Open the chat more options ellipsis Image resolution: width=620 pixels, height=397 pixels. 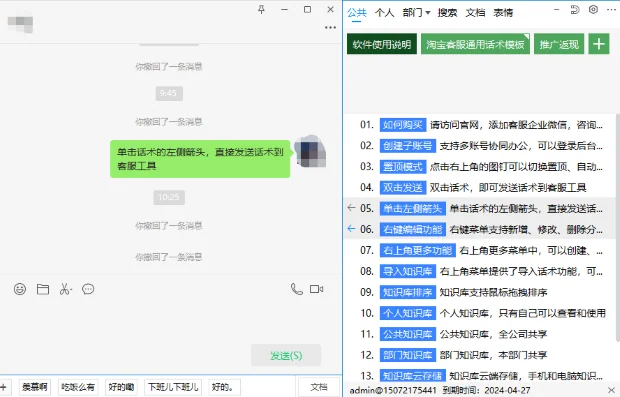tap(330, 28)
